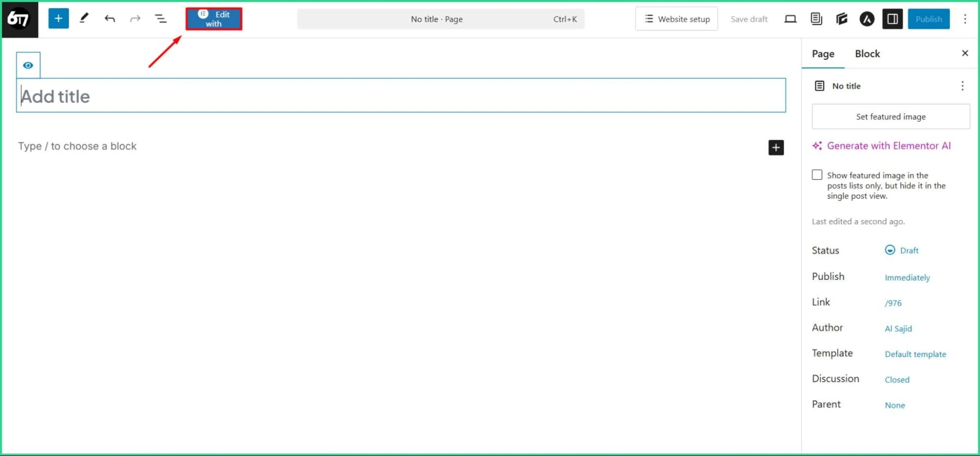Open the Options three-dot menu in top bar
The height and width of the screenshot is (456, 980).
click(x=965, y=19)
